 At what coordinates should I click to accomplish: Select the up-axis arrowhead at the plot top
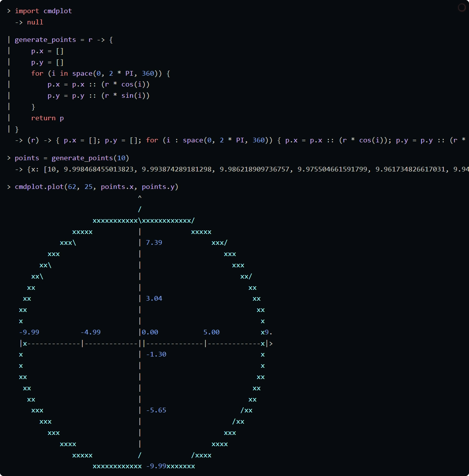click(140, 197)
